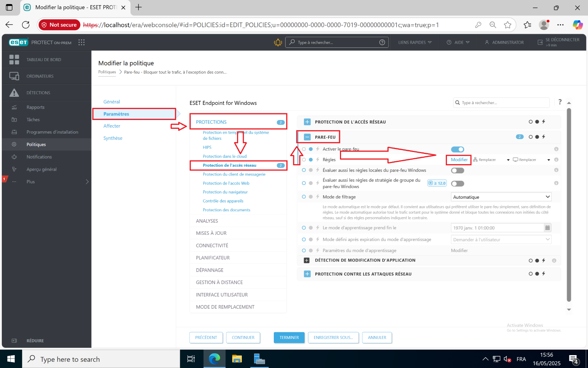Click the Programmes d'installation icon

tap(14, 132)
